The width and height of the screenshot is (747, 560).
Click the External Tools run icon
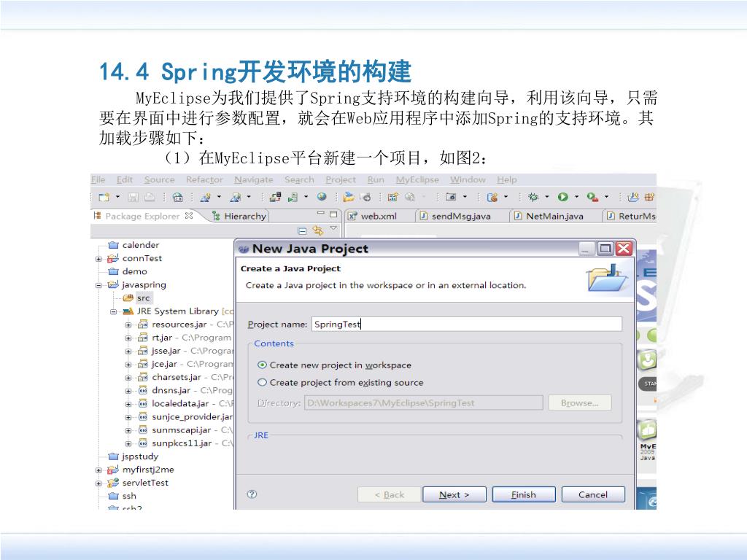coord(592,197)
